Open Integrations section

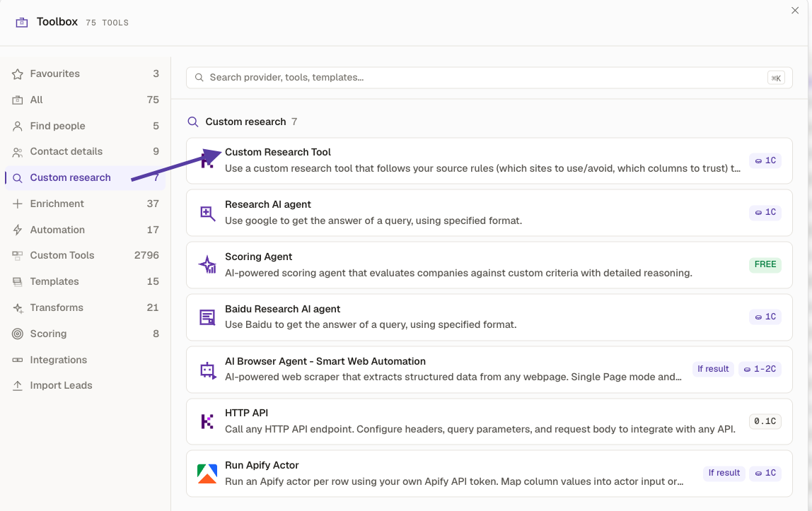coord(85,360)
